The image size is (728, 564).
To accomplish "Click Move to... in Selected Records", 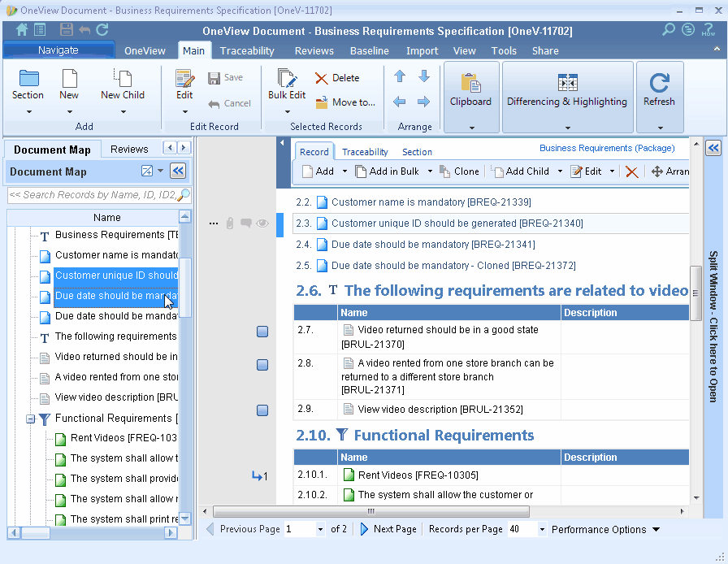I will 345,102.
